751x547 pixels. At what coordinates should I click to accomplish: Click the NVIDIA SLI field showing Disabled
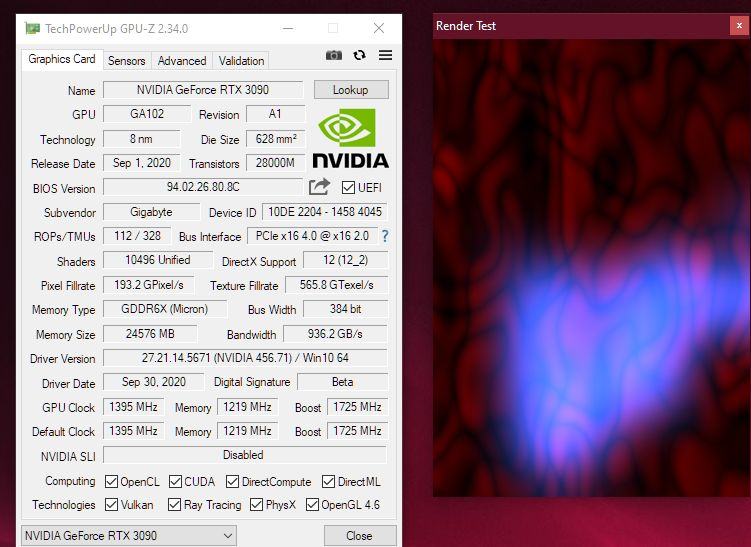pos(245,455)
